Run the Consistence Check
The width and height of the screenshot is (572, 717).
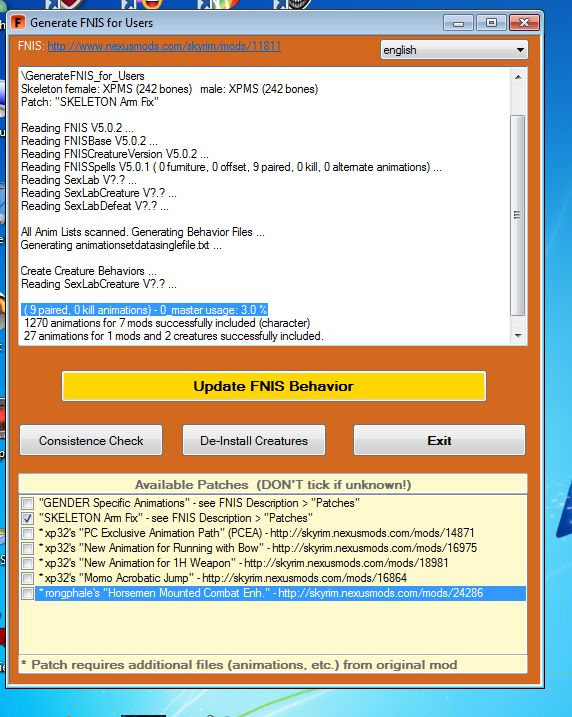click(91, 440)
